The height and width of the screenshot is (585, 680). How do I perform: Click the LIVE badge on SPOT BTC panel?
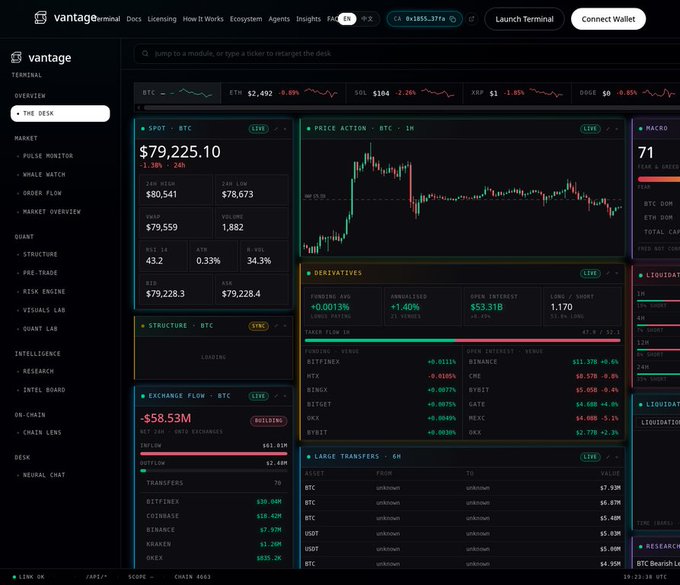(258, 129)
